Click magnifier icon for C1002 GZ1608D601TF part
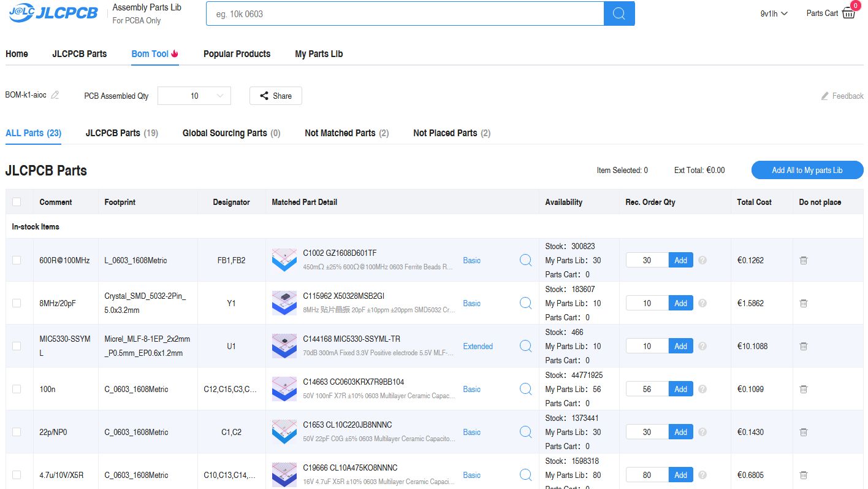This screenshot has width=868, height=489. click(x=525, y=260)
